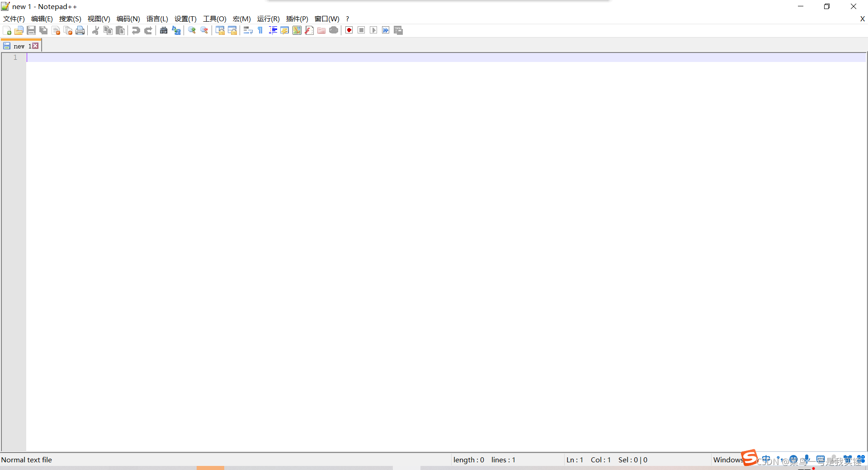Screen dimensions: 868x470
Task: Click the length : 0 status entry
Action: [469, 460]
